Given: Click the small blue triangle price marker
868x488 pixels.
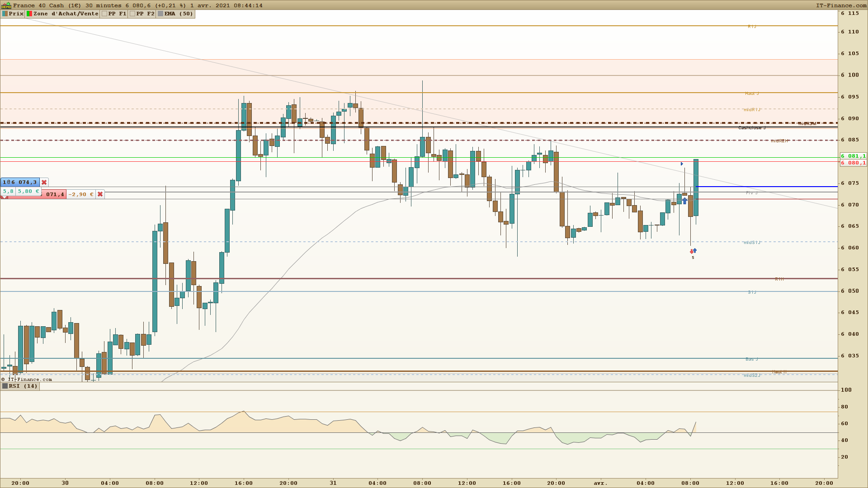Looking at the screenshot, I should [682, 164].
